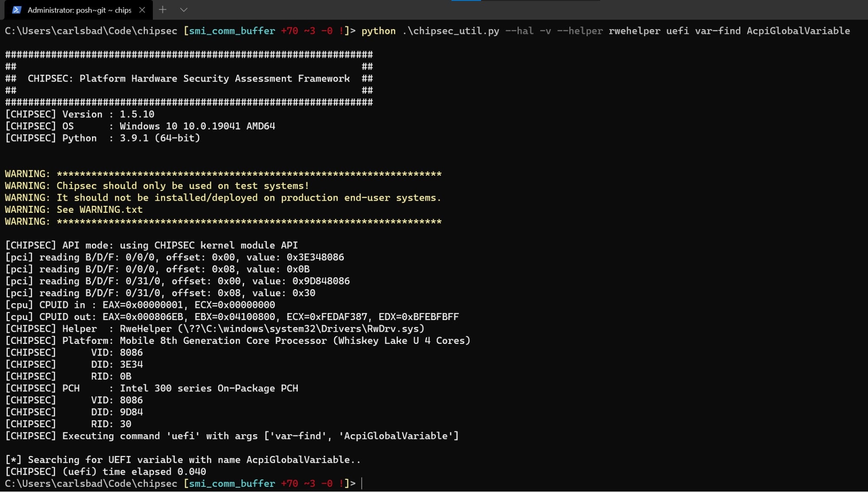
Task: Expand the new tab profile dropdown chevron
Action: (x=184, y=10)
